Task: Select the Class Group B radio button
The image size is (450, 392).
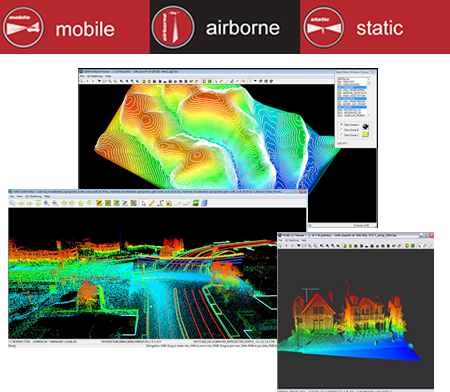Action: (x=341, y=129)
